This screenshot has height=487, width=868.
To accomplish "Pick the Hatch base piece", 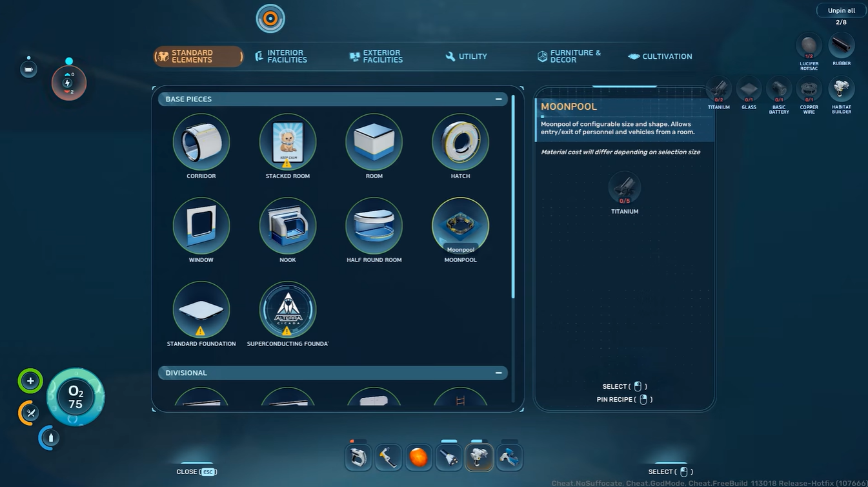I will point(461,142).
